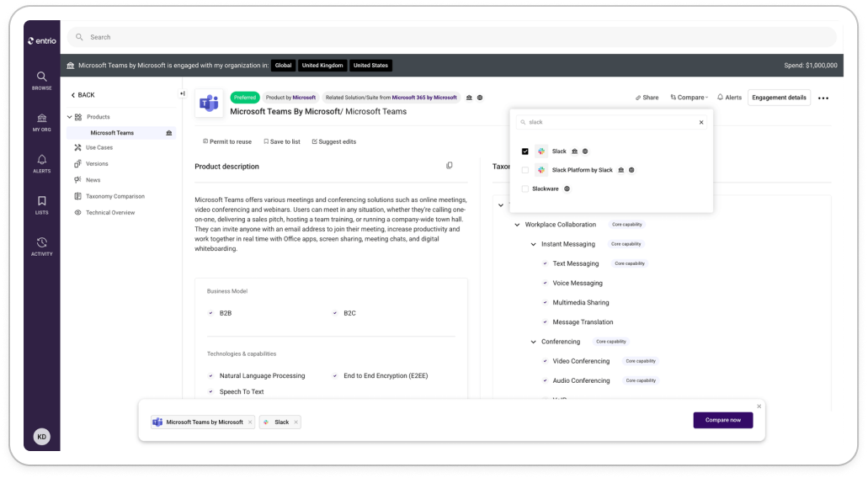Screen dimensions: 868x478
Task: Uncheck the Slack checkbox
Action: click(x=525, y=151)
